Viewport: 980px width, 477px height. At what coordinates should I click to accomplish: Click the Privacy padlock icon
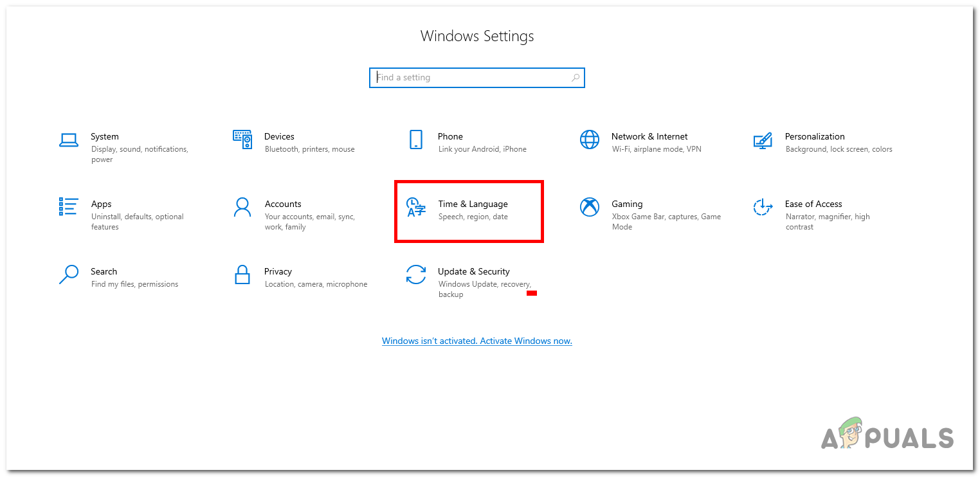[242, 274]
